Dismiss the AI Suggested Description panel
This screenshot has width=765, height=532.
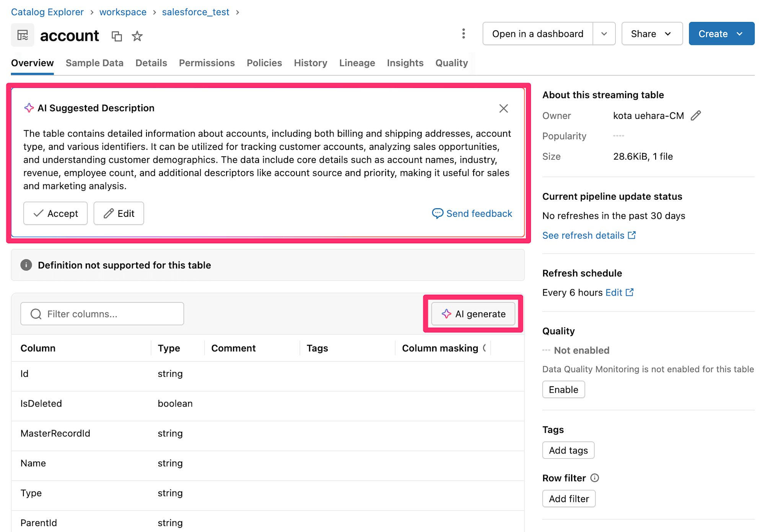pyautogui.click(x=503, y=109)
